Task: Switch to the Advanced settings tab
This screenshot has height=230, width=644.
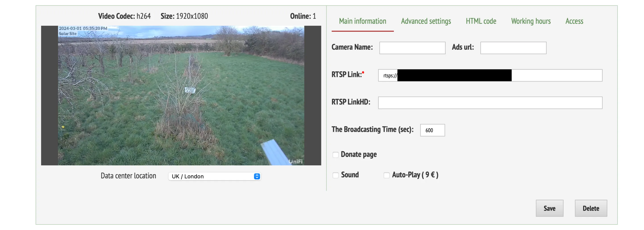Action: coord(426,21)
